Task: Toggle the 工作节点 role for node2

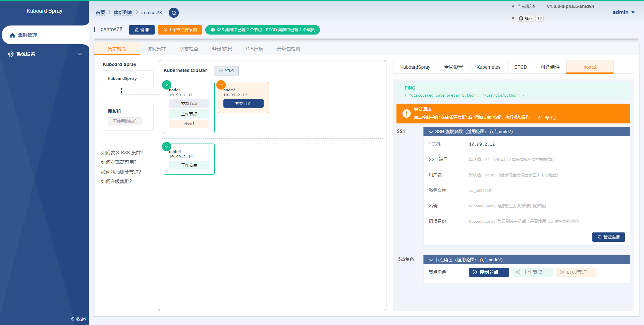Action: tap(533, 272)
